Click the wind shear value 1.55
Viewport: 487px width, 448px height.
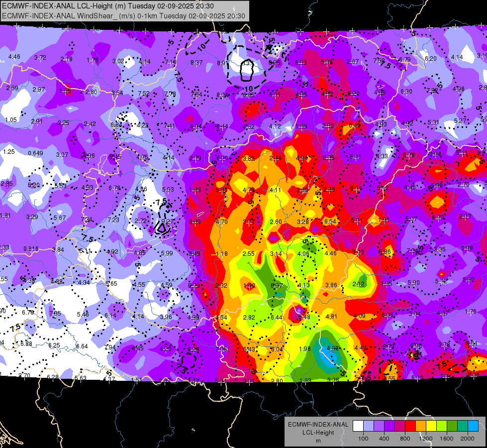click(x=65, y=91)
